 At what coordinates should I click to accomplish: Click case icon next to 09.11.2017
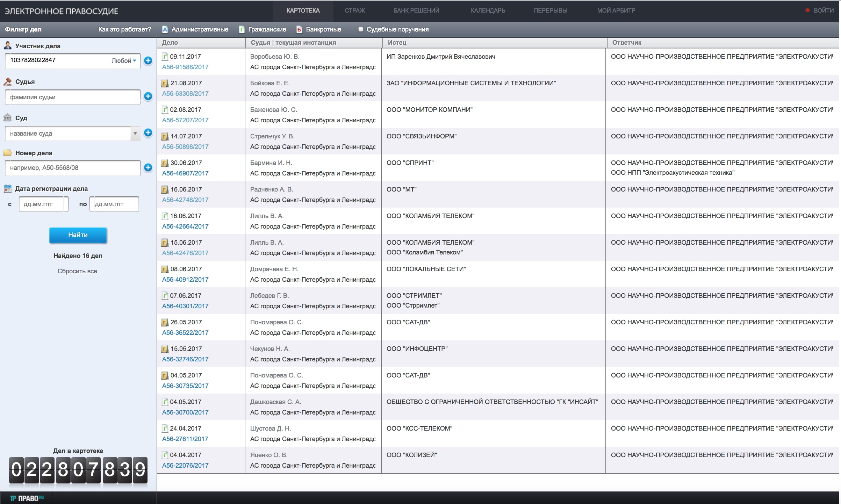coord(165,57)
